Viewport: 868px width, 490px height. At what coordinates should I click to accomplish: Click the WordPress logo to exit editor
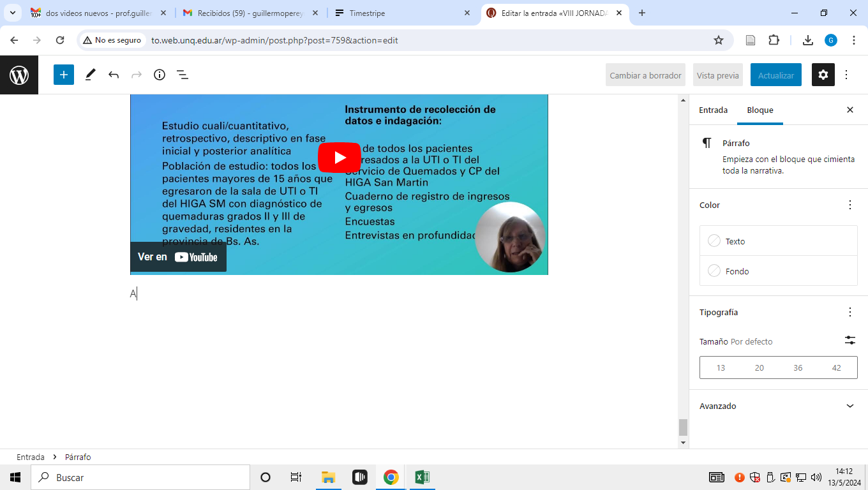[x=19, y=75]
